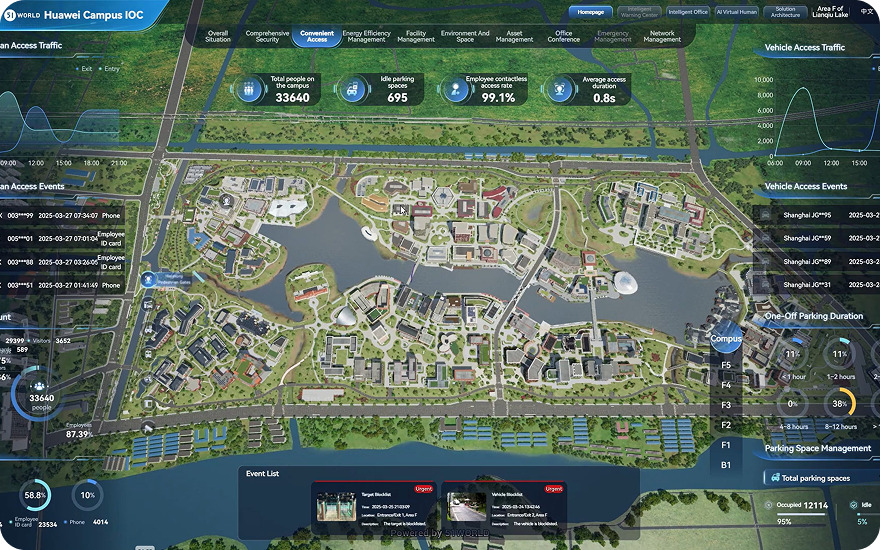Click the car icon by Total parking spaces
This screenshot has width=880, height=550.
click(775, 478)
